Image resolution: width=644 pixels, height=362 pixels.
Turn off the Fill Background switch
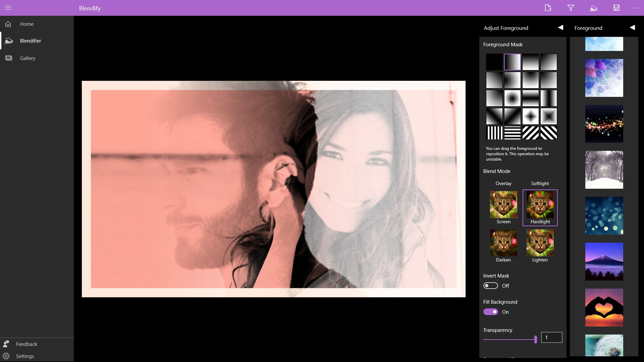coord(490,312)
